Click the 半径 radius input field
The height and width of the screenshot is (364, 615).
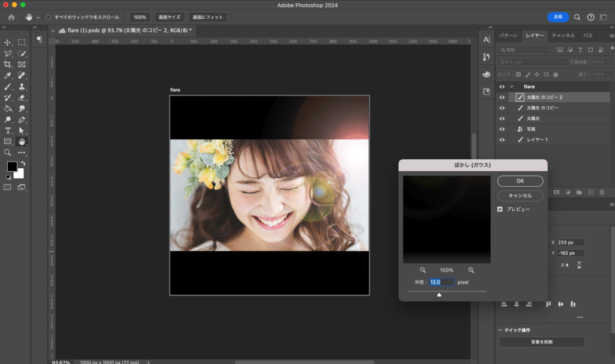pyautogui.click(x=441, y=282)
